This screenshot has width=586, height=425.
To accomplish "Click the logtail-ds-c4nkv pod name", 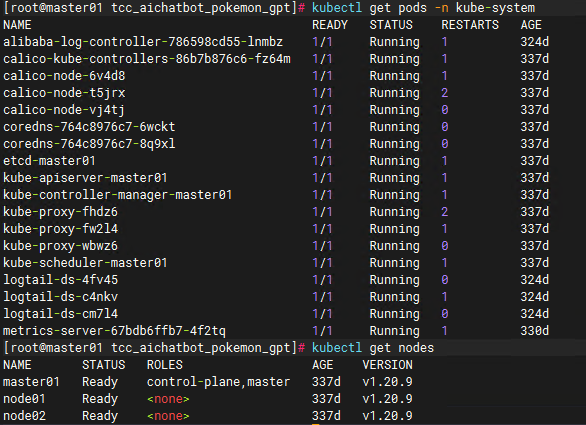I will pos(61,297).
